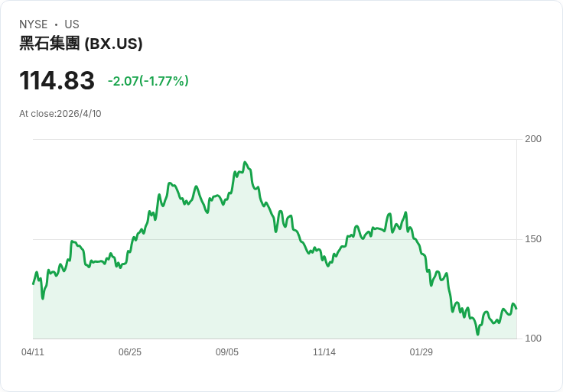Click the (BX.US) ticker symbol

point(113,44)
